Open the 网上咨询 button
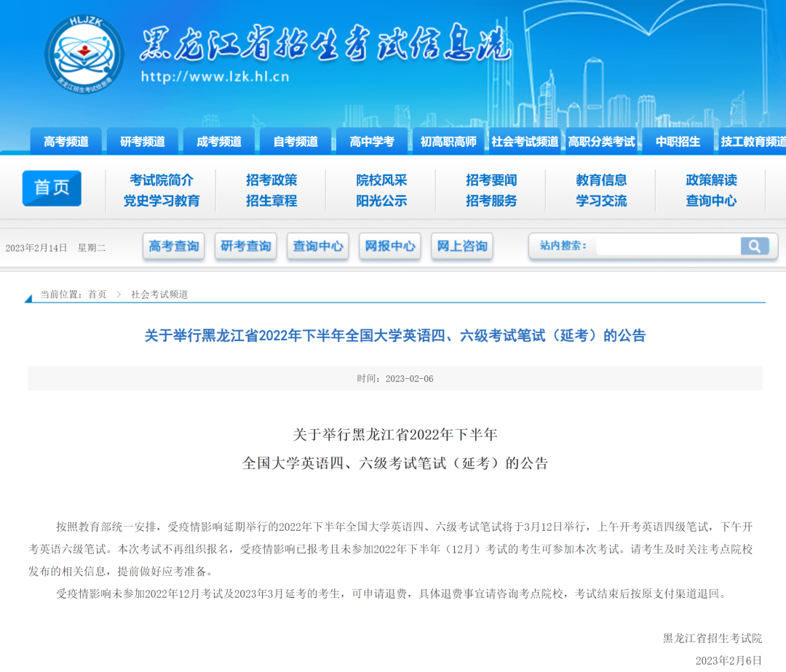Image resolution: width=786 pixels, height=672 pixels. [462, 247]
